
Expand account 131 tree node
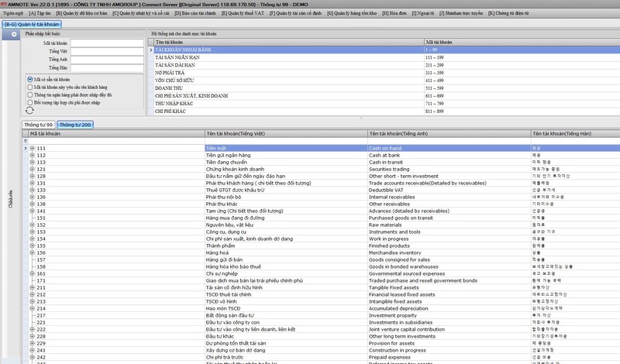point(33,183)
